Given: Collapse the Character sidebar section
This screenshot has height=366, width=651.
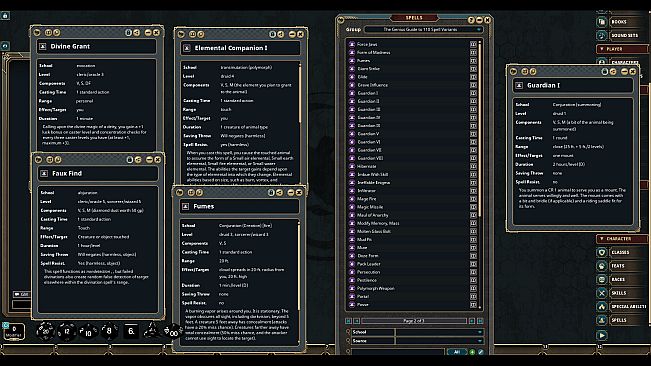Looking at the screenshot, I should point(622,239).
